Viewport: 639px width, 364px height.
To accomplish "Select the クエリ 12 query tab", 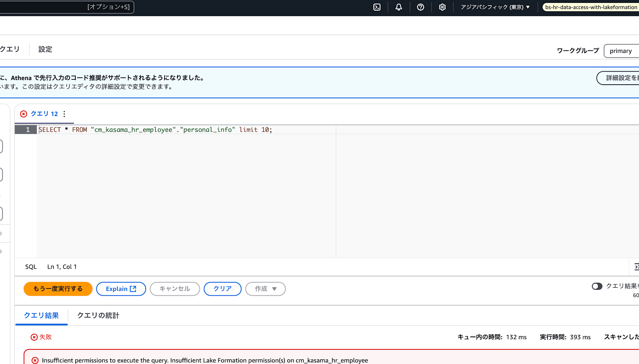I will (x=44, y=114).
